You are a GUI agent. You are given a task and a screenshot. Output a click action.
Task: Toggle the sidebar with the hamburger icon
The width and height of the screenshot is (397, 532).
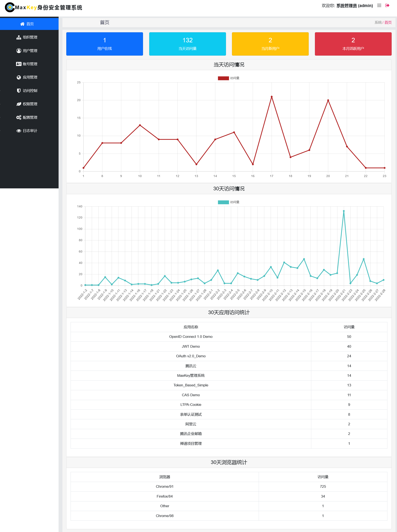379,6
